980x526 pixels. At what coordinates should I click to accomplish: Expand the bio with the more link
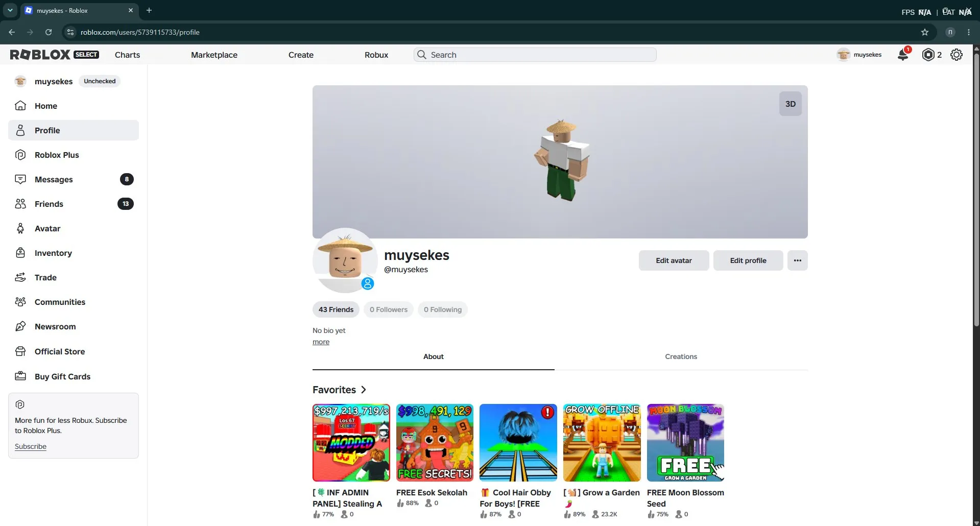coord(321,342)
